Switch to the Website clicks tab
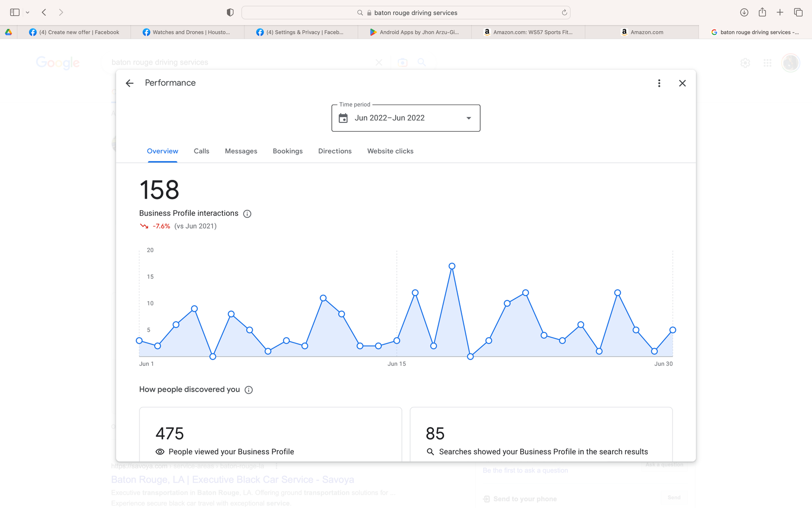 point(390,151)
